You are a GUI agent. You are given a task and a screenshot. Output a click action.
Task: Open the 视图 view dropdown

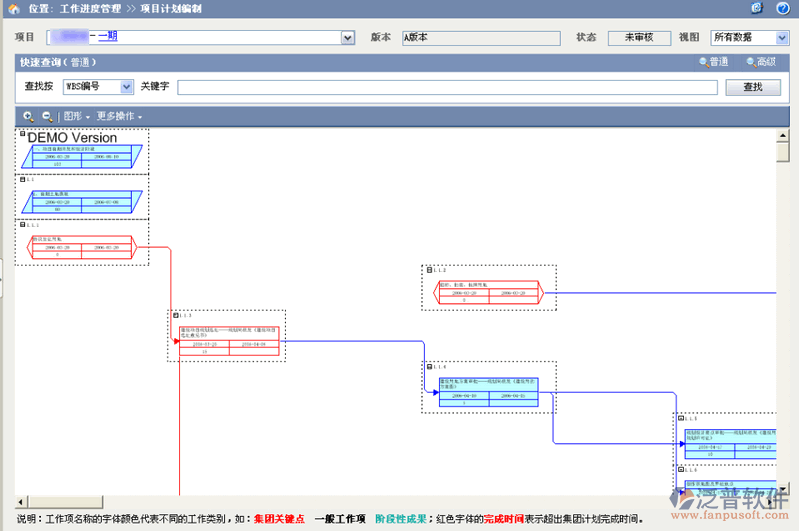(782, 38)
